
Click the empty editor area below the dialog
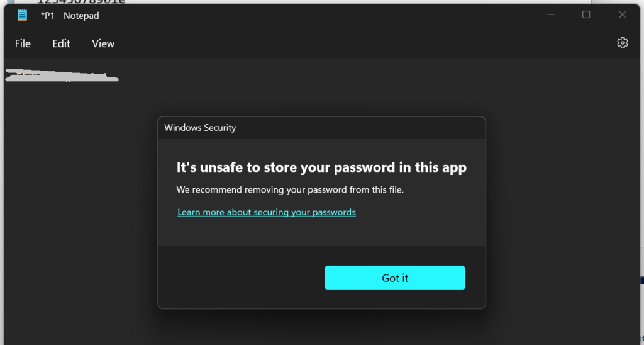click(321, 327)
